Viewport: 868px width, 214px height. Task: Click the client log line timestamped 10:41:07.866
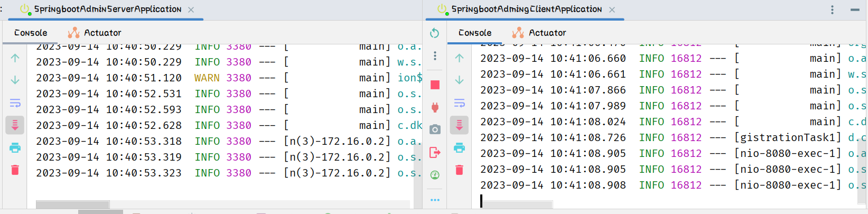[x=674, y=90]
